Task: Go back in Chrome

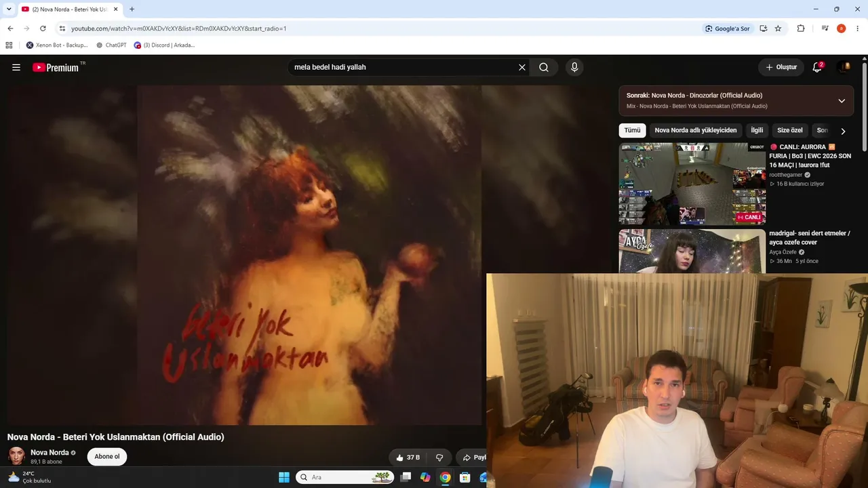Action: pos(10,28)
